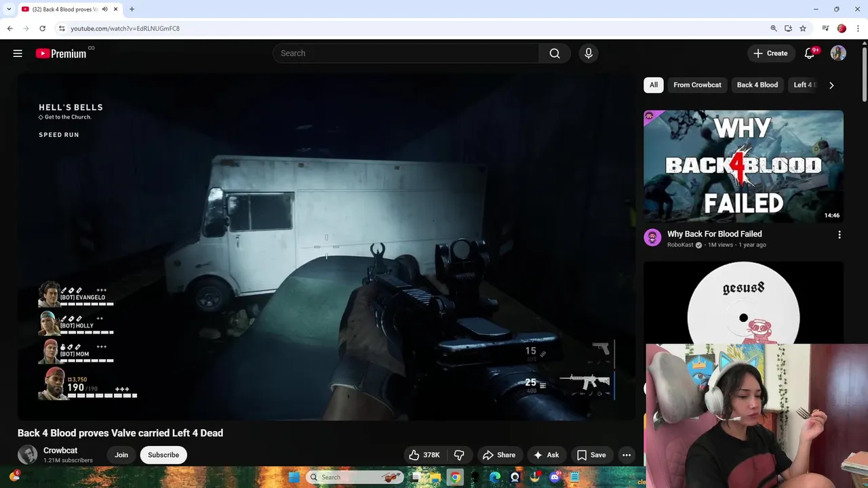The height and width of the screenshot is (488, 868).
Task: Open the Why Back For Blood Failed title
Action: (714, 234)
